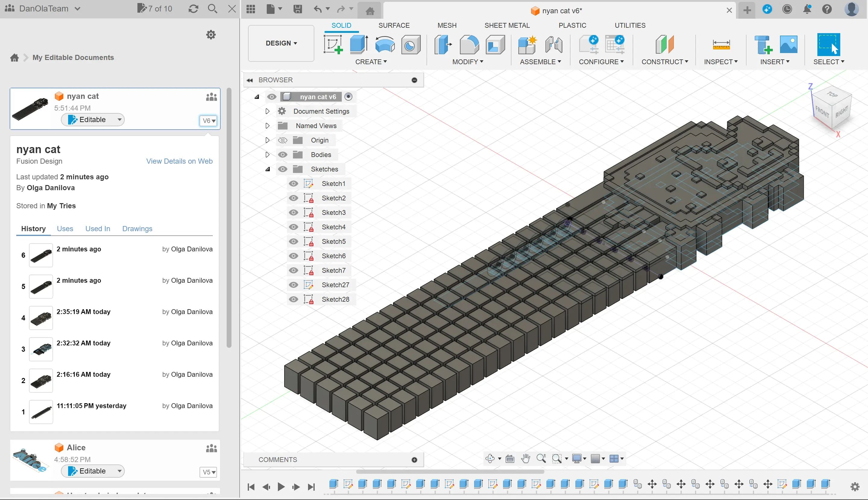This screenshot has height=500, width=868.
Task: Click My Editable Documents breadcrumb
Action: [x=73, y=57]
